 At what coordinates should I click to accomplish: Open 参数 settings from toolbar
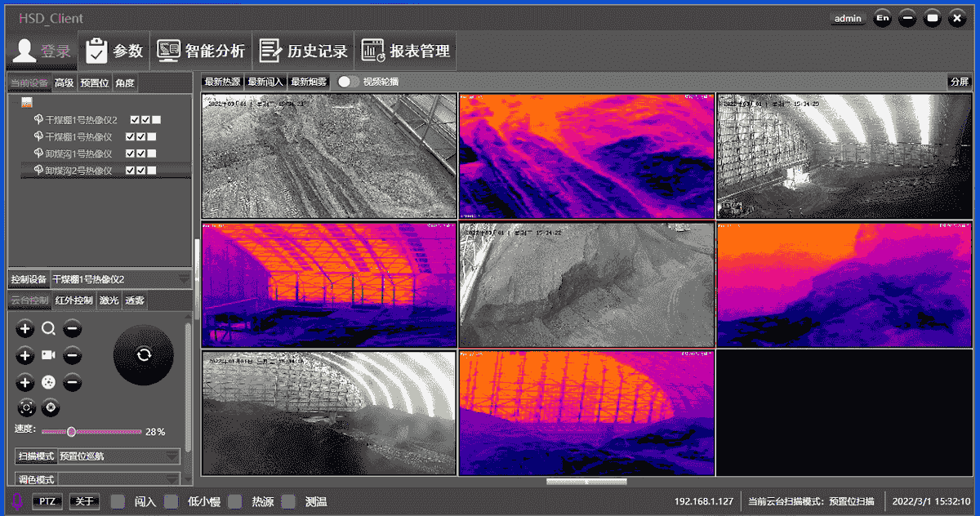[115, 51]
